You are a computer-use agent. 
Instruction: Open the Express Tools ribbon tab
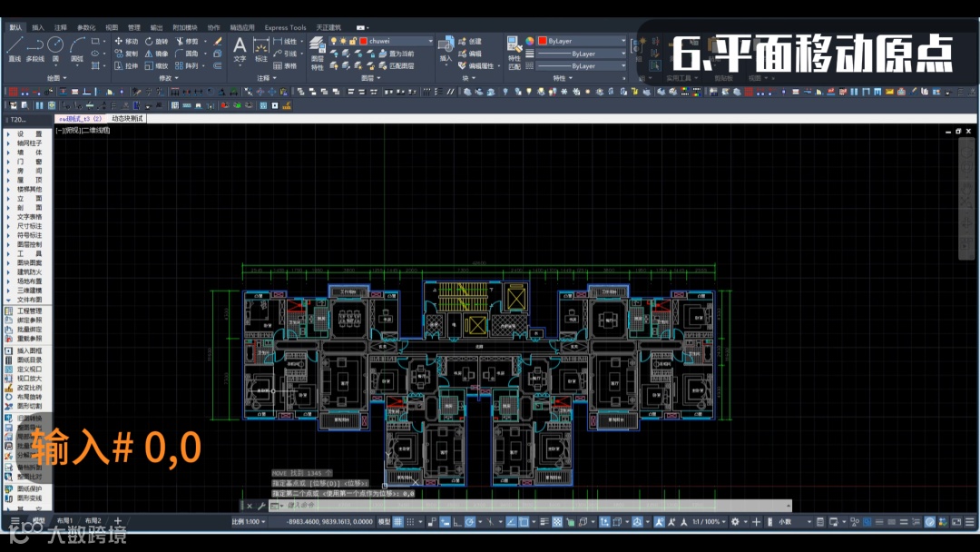tap(285, 27)
